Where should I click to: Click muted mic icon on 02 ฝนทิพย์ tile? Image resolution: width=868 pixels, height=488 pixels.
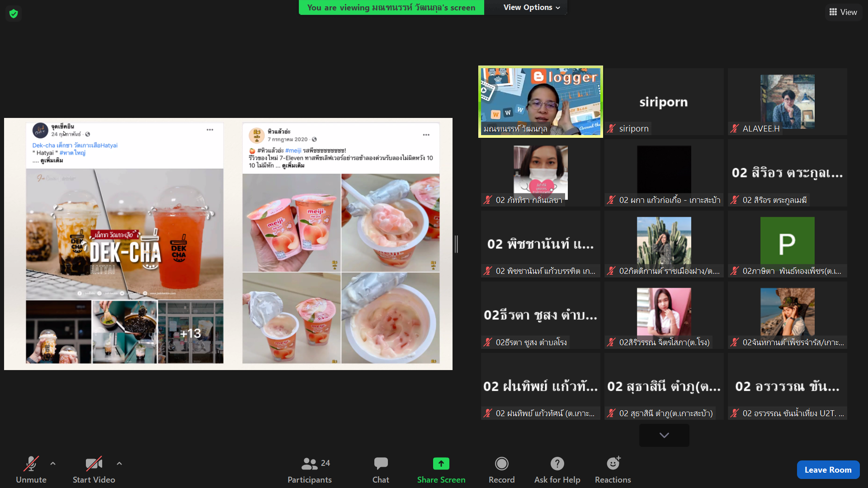(488, 413)
